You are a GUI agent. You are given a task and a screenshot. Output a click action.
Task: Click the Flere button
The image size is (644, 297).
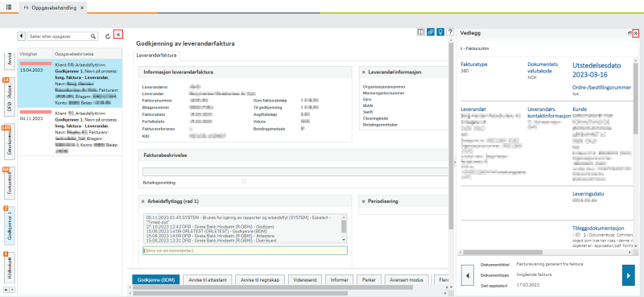click(x=441, y=280)
